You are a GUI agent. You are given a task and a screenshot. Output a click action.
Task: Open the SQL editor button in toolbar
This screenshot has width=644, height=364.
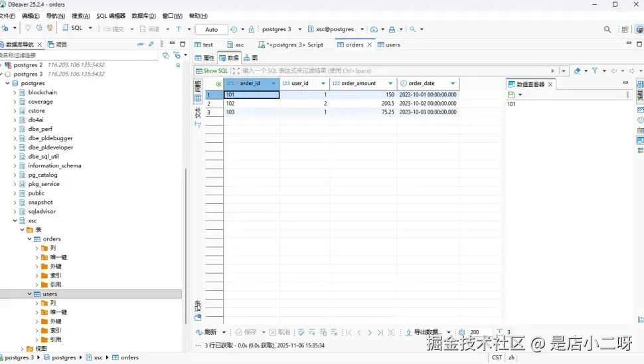[72, 28]
